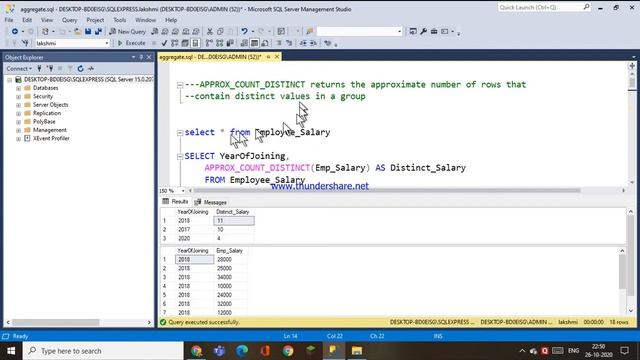Open the Find combo box dropdown
The height and width of the screenshot is (360, 640).
(400, 31)
